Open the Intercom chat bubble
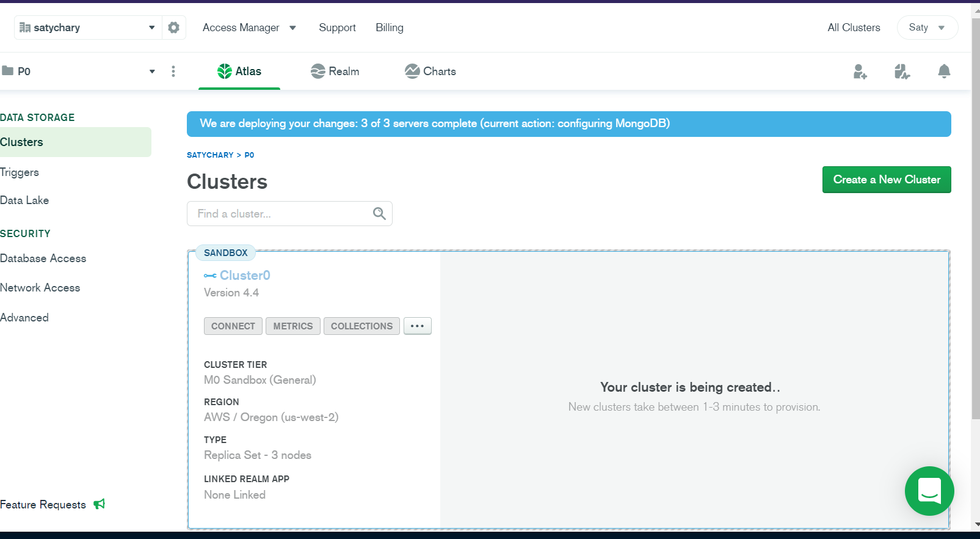The height and width of the screenshot is (539, 980). click(x=929, y=491)
